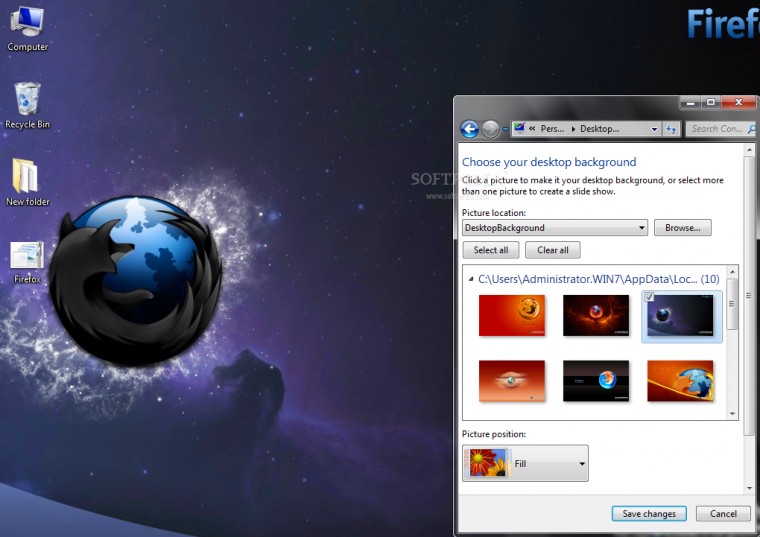Click the grayed Forward navigation arrow

[x=491, y=129]
